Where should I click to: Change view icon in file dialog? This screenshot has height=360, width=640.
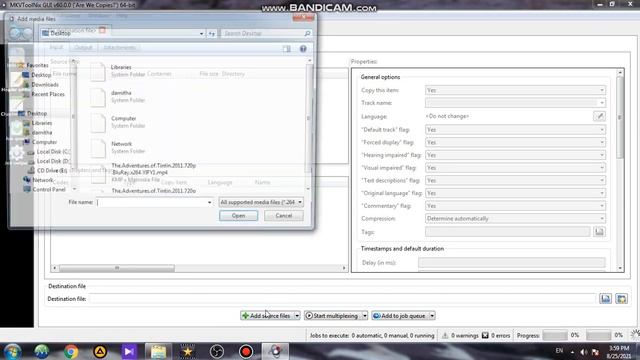[x=287, y=49]
